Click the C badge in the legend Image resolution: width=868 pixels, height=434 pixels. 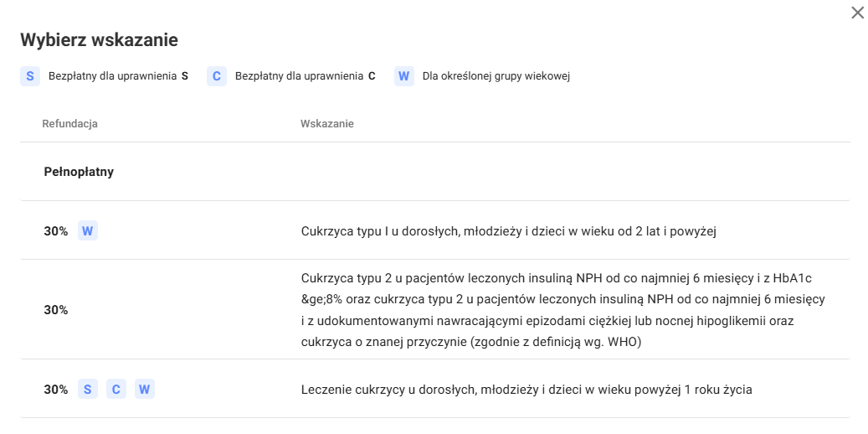tap(217, 76)
